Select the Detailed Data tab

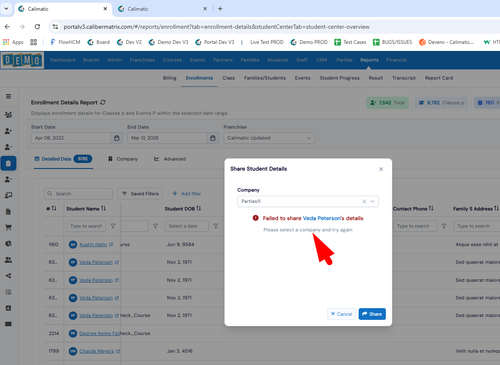(63, 159)
